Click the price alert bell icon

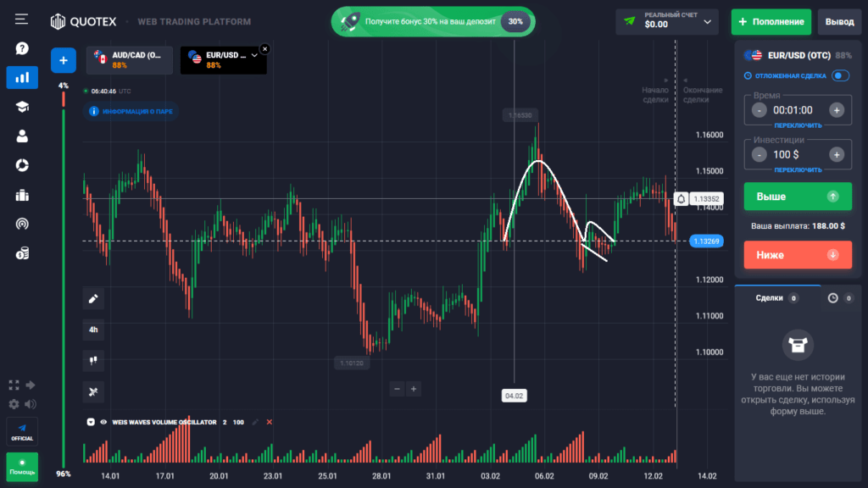(x=682, y=199)
